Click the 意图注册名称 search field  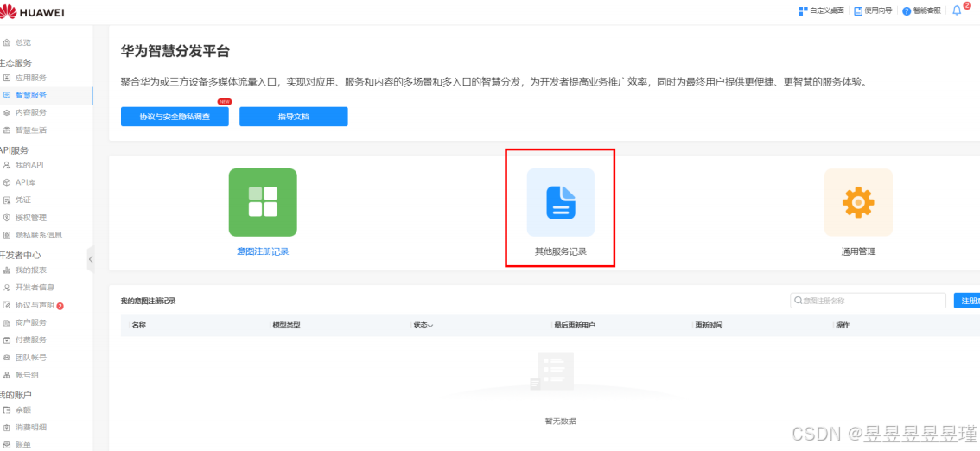coord(869,301)
